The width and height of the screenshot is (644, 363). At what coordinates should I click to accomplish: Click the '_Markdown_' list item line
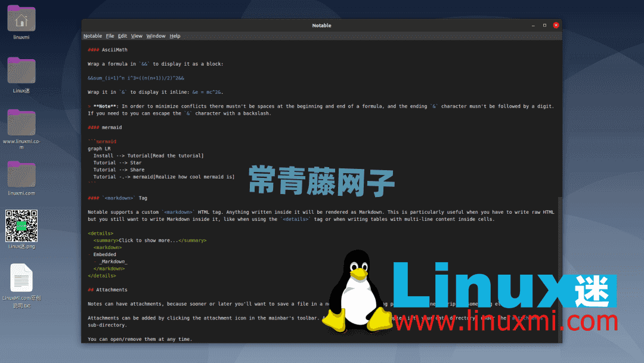[110, 262]
